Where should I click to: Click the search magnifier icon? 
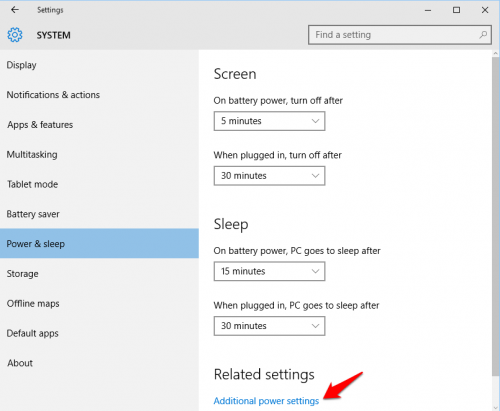click(x=483, y=35)
